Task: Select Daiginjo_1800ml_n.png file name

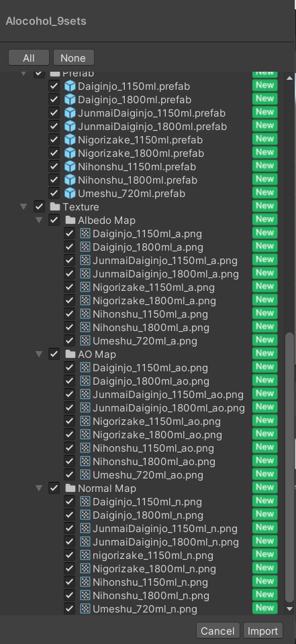Action: pos(148,515)
